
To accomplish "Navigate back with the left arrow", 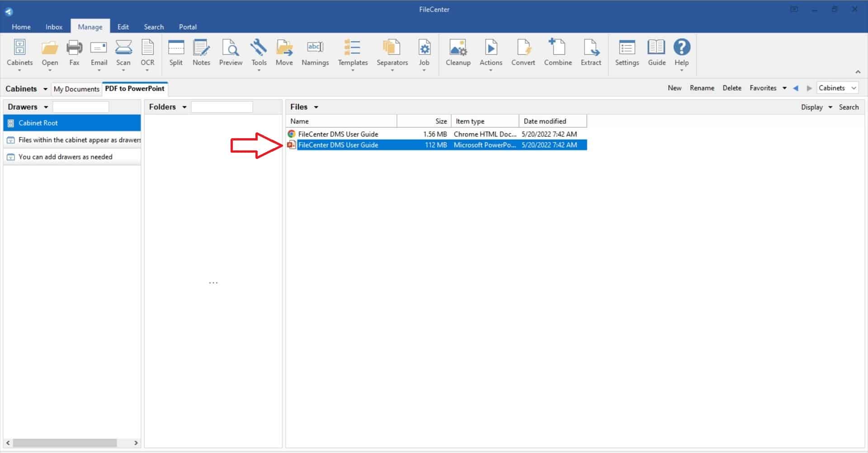I will pos(796,88).
